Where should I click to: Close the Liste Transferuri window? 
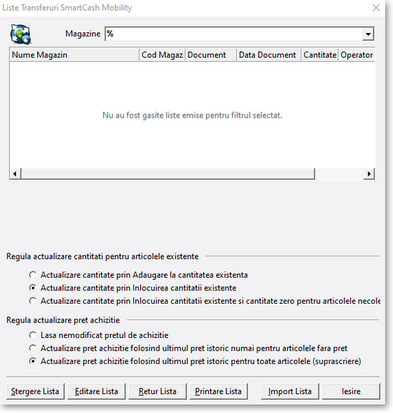pos(376,8)
